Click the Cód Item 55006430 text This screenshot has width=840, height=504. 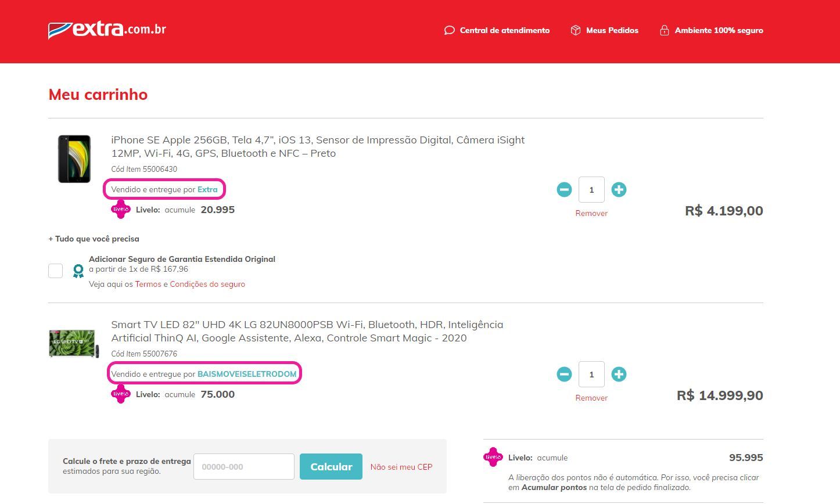coord(144,169)
